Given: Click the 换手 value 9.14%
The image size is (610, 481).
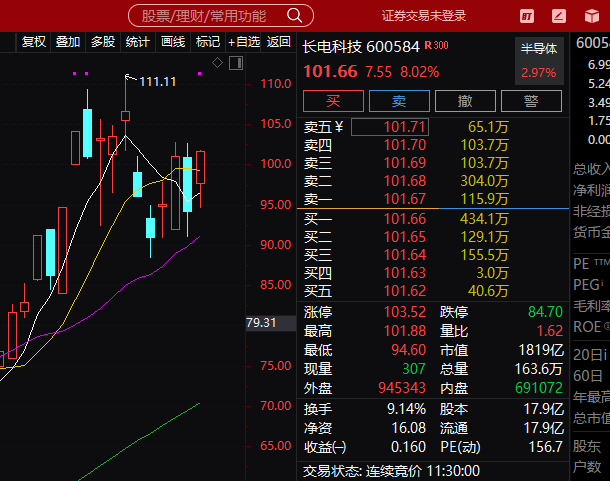Looking at the screenshot, I should (407, 409).
